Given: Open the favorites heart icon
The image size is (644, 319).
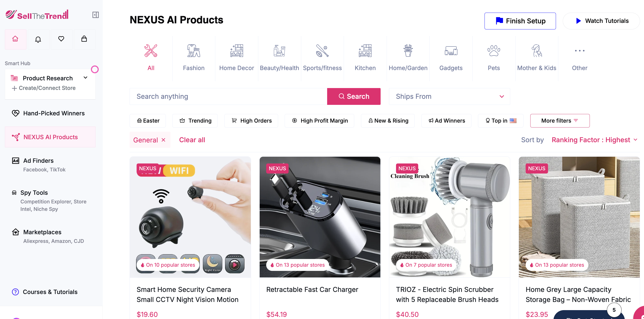Looking at the screenshot, I should click(x=61, y=39).
